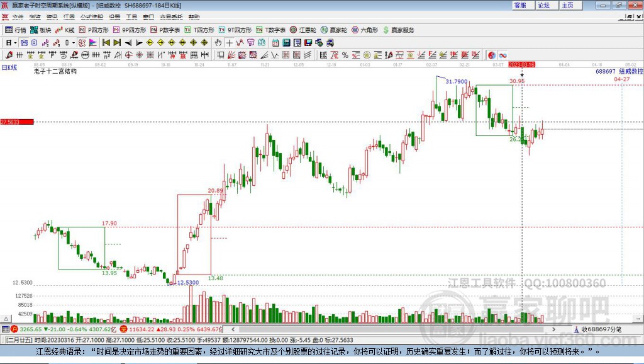Click the 31.7900 high price label

coord(457,81)
